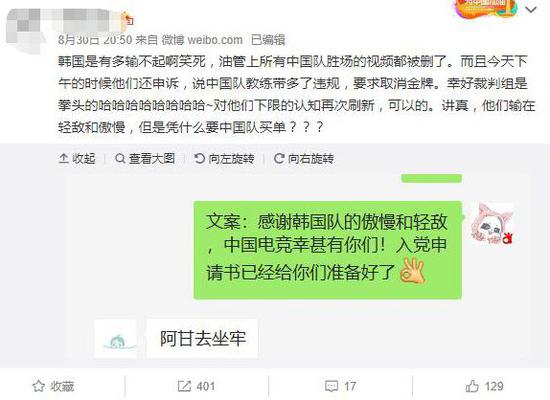Screen dimensions: 550x400
Task: Like the post with thumbs-up 129
Action: 484,386
